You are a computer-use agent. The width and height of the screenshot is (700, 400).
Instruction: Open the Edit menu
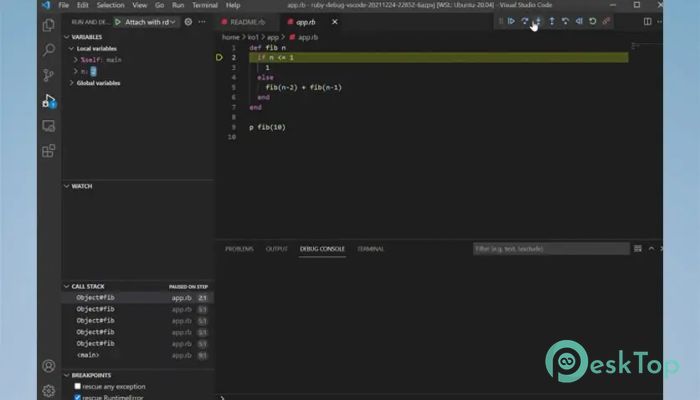(x=83, y=5)
